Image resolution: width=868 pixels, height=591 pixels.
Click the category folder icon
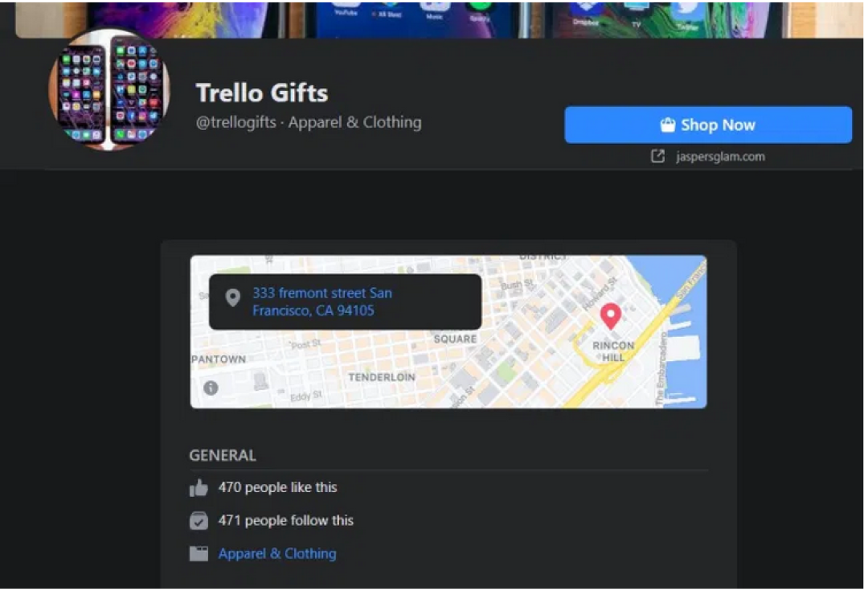(199, 554)
